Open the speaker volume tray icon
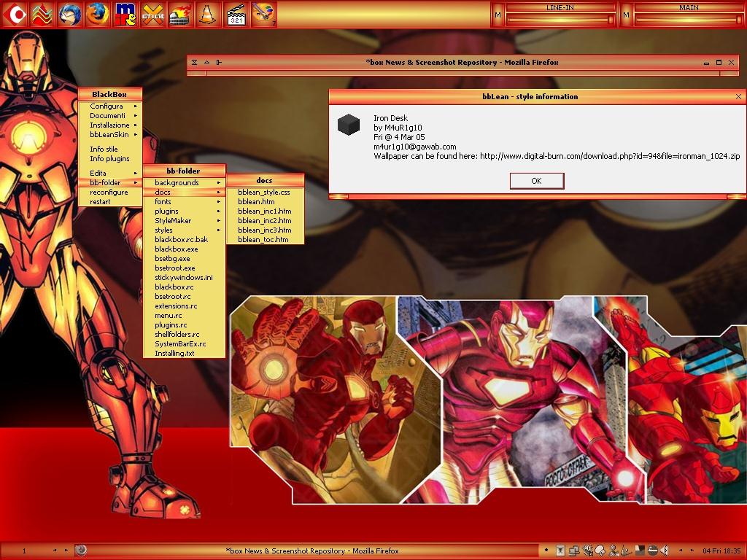 coord(664,551)
